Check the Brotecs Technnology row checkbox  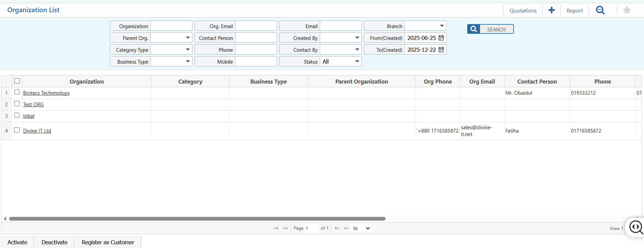[17, 92]
